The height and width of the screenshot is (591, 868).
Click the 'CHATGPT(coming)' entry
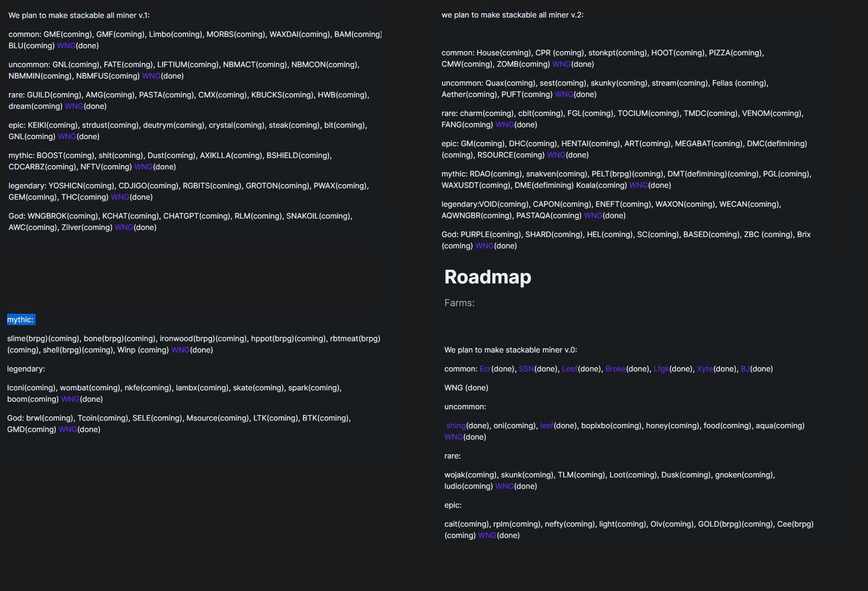197,216
